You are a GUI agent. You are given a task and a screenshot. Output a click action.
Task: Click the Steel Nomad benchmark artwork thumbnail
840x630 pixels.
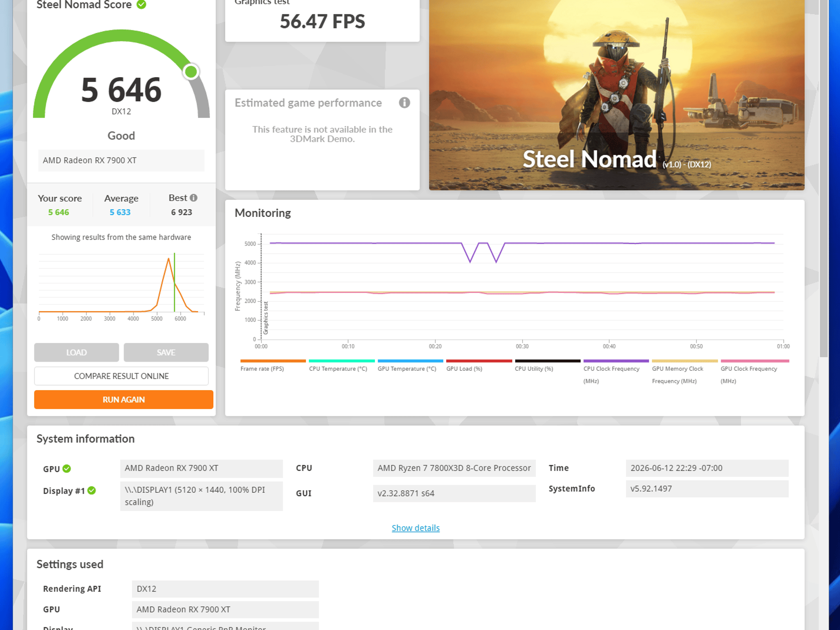point(616,95)
